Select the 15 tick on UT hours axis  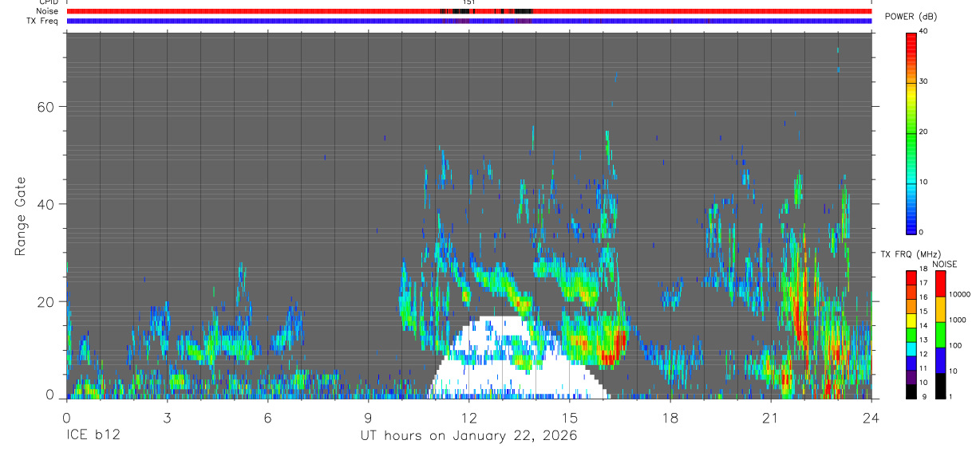569,418
